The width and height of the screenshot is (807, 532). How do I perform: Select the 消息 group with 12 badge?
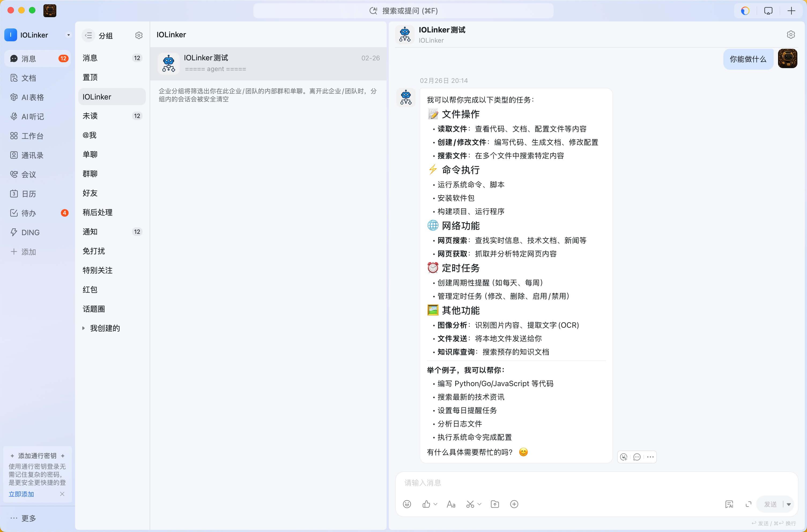point(112,58)
